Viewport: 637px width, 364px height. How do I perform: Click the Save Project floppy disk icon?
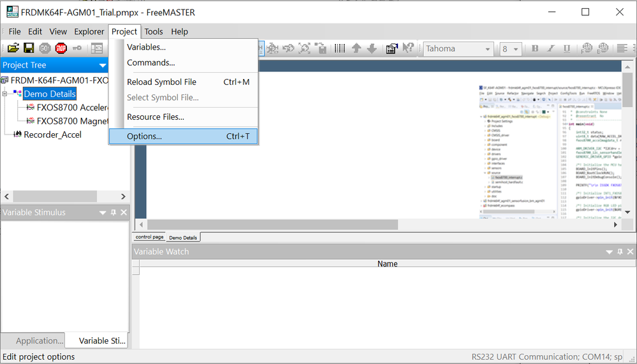(x=29, y=48)
